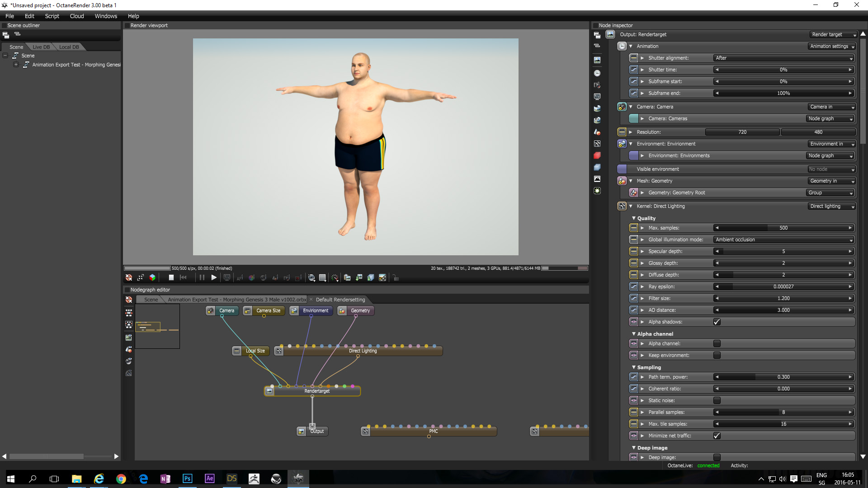This screenshot has height=488, width=868.
Task: Stop the render with the stop button
Action: (171, 278)
